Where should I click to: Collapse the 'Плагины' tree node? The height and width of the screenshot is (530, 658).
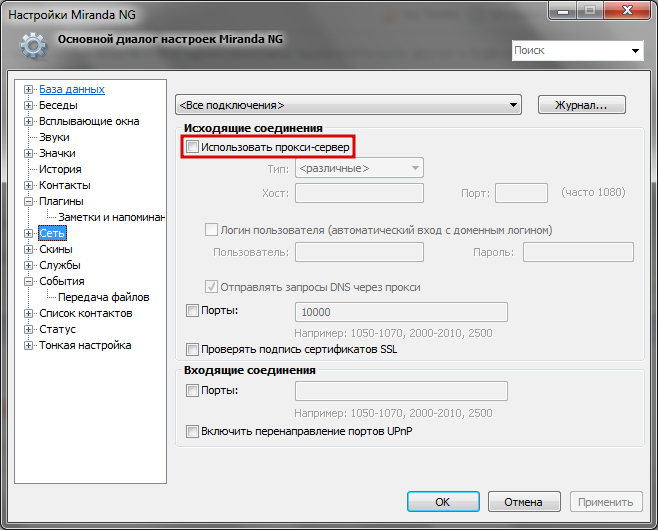point(28,201)
